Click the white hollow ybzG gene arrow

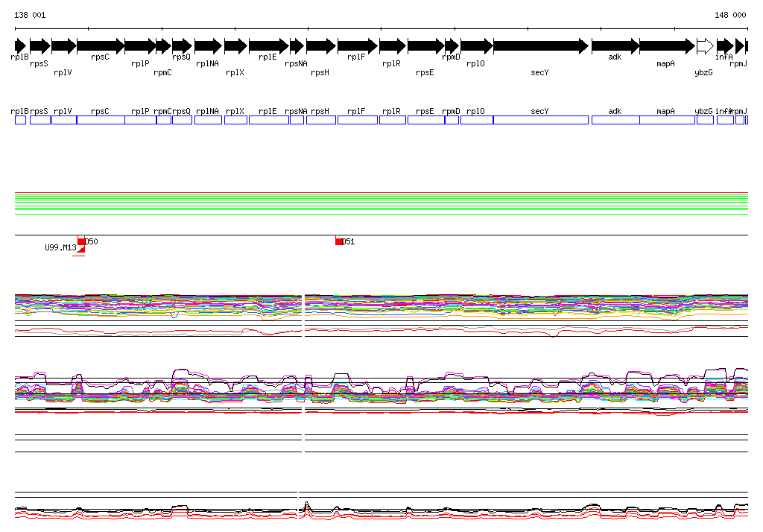pos(706,46)
